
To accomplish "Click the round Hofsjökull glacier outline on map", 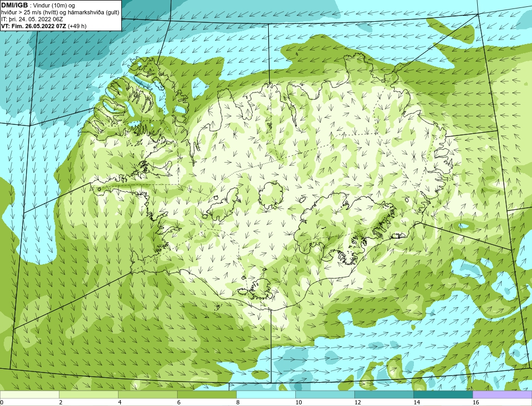I will [271, 195].
